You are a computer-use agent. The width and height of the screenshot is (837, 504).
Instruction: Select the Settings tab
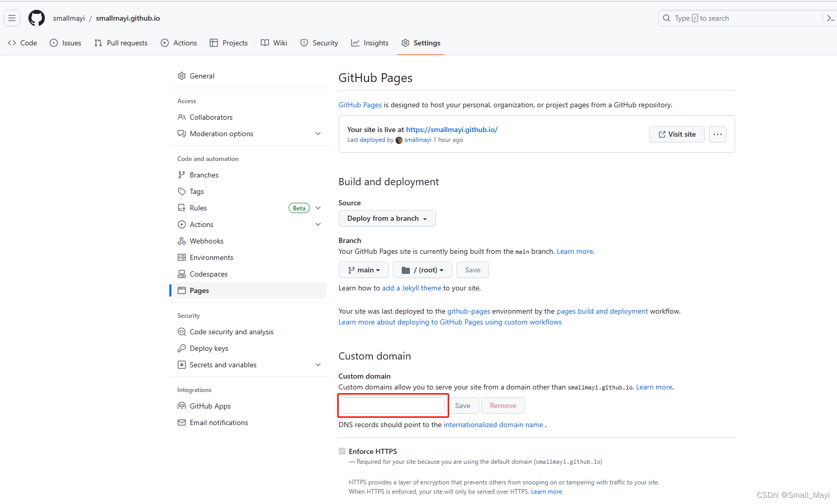pos(421,43)
